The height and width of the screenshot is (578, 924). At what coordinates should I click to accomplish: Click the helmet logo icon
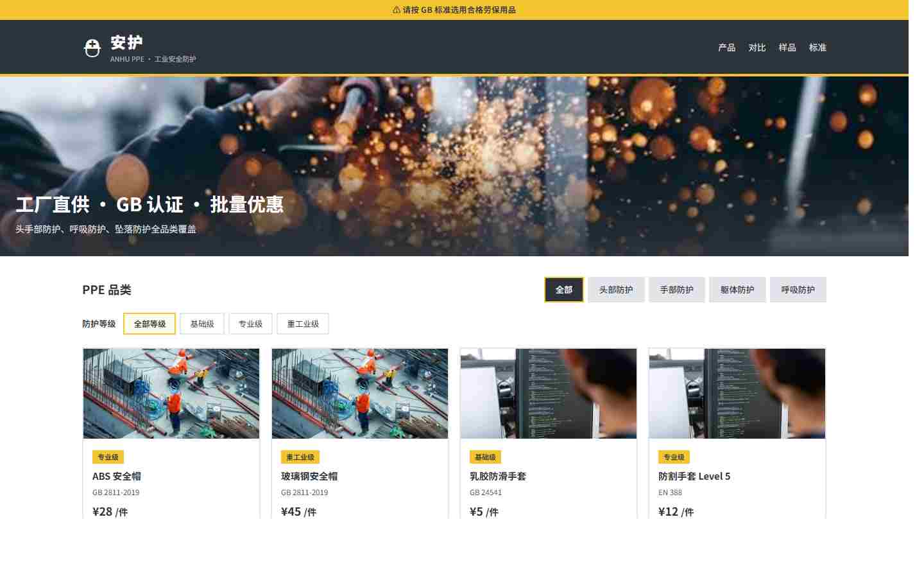click(92, 48)
